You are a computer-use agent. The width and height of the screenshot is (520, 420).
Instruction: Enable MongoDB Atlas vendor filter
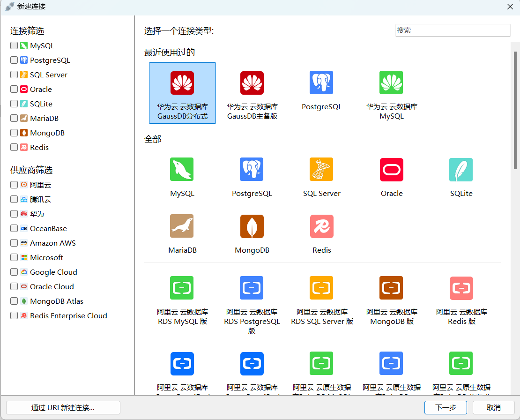tap(14, 301)
